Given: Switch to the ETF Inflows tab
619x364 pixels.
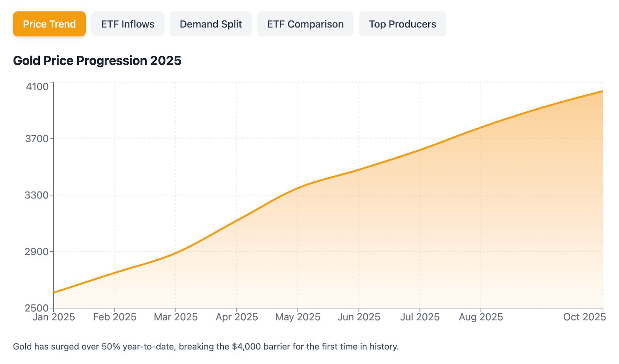Looking at the screenshot, I should [x=128, y=24].
